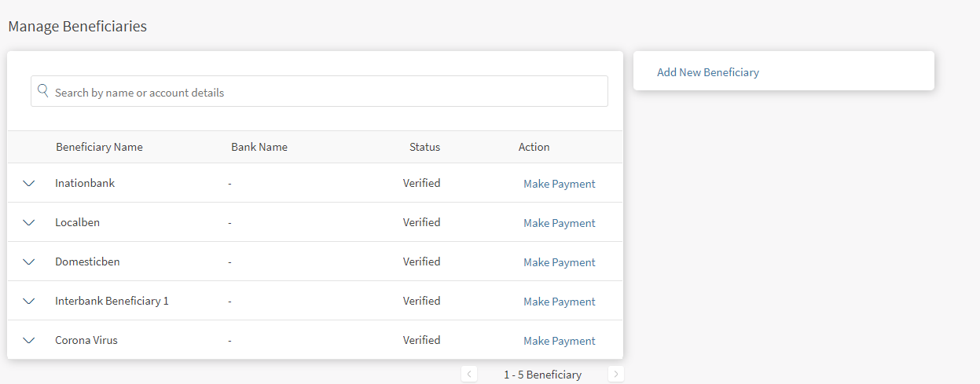Click the Bank Name column header

[259, 147]
